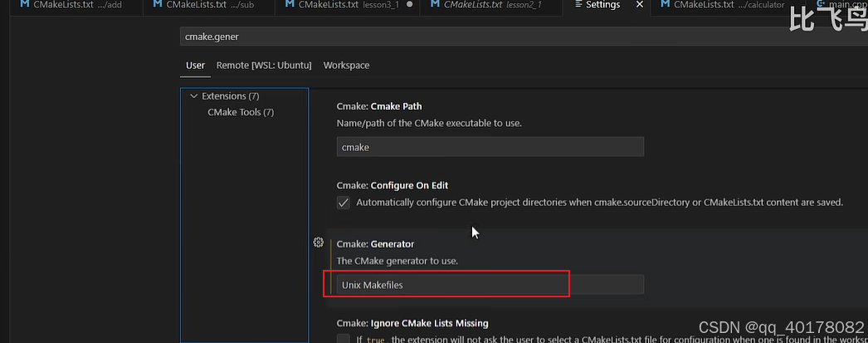
Task: Edit the Cmake Path input field
Action: click(490, 147)
